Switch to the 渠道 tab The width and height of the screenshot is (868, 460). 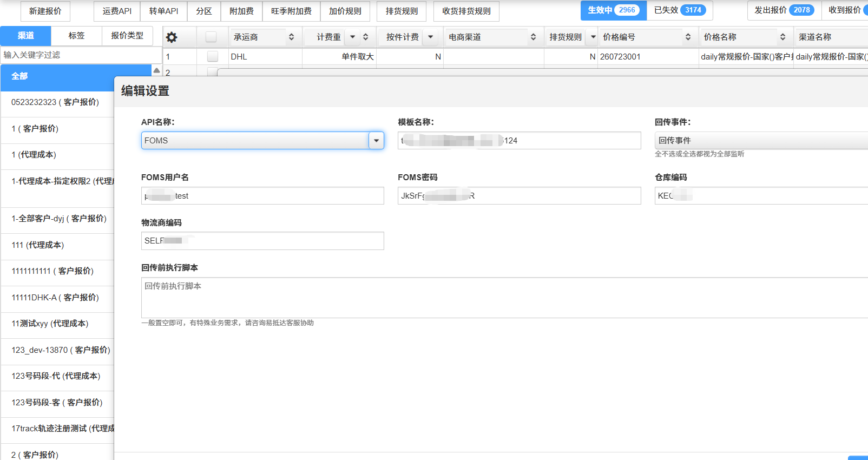(x=26, y=36)
